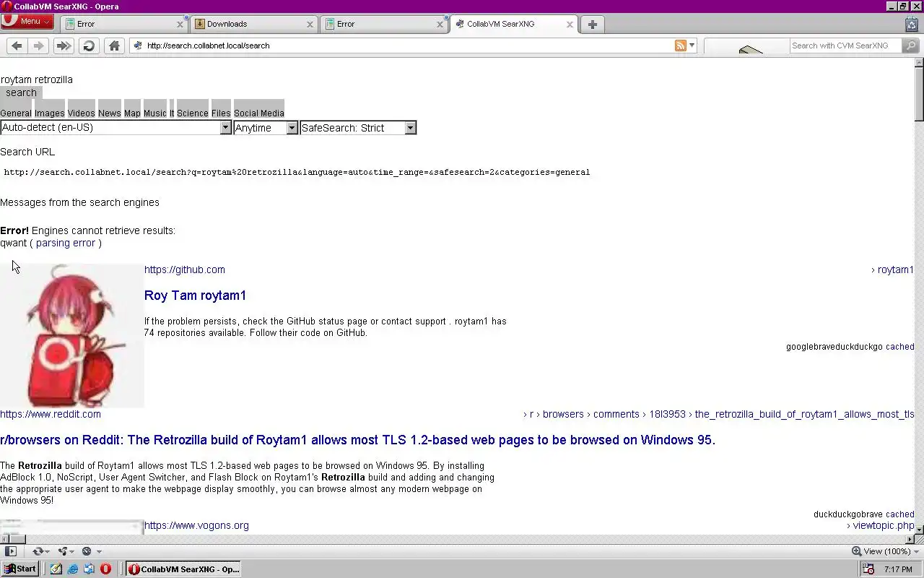Go to the Home page button
This screenshot has width=924, height=578.
tap(114, 46)
